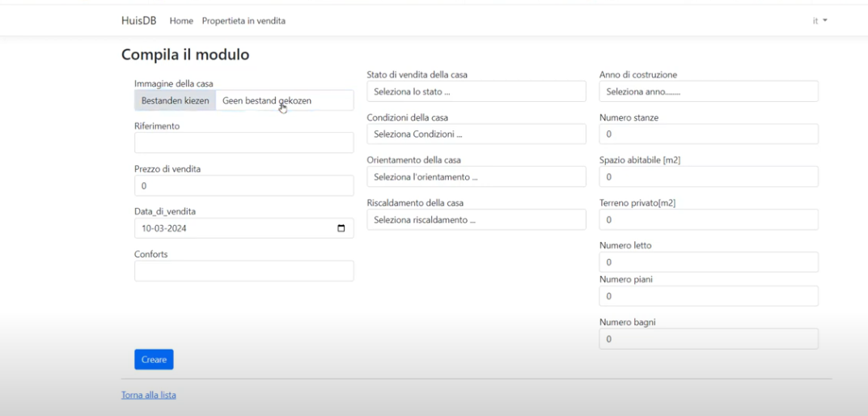
Task: Go to Home in navigation bar
Action: click(181, 20)
